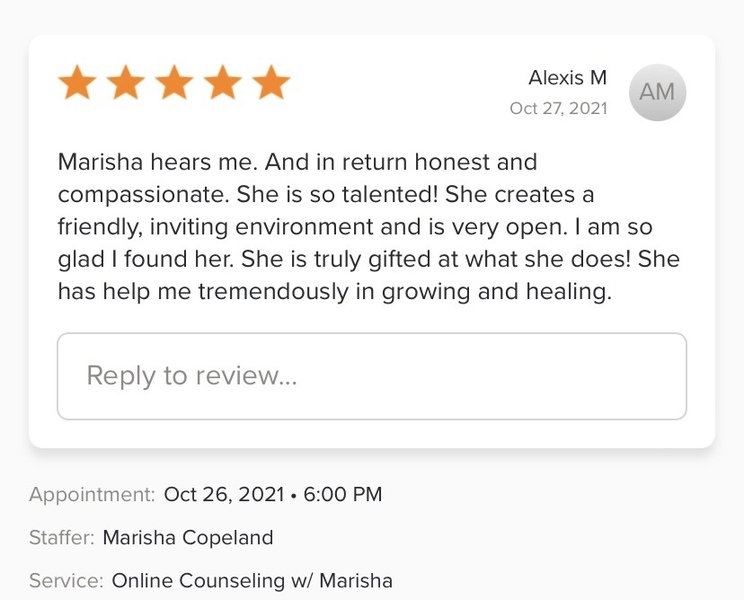Image resolution: width=744 pixels, height=600 pixels.
Task: Click the second orange rating star
Action: coord(126,83)
